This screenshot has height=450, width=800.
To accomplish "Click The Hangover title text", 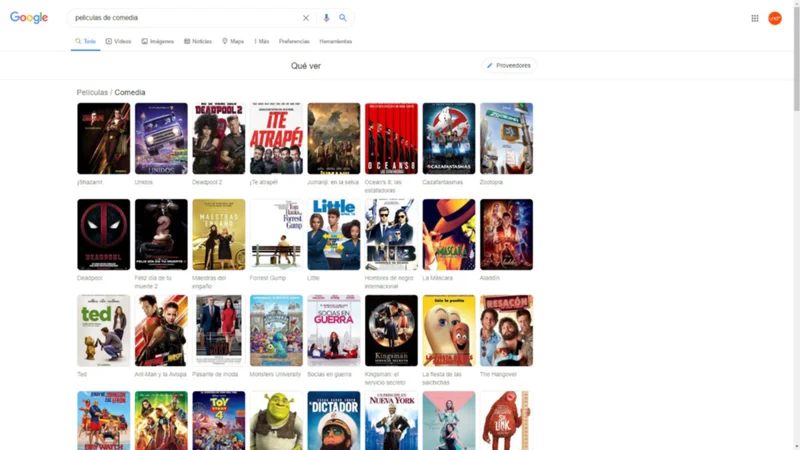I will [x=498, y=374].
